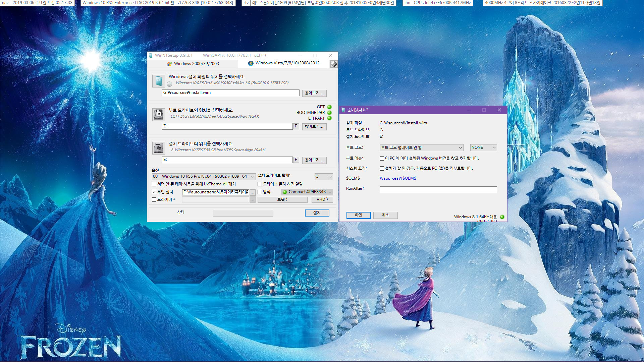The image size is (644, 362).
Task: Check the boot menu add existing Windows option
Action: tap(382, 158)
